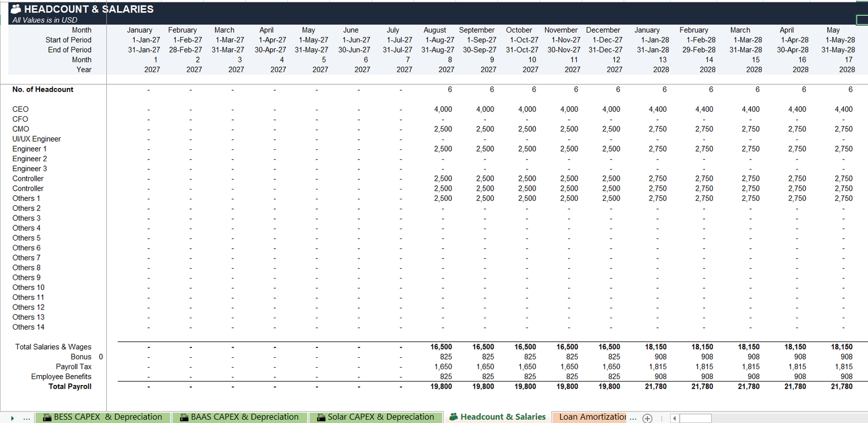Viewport: 868px width, 423px height.
Task: Open the hidden sheets ellipsis left of BESS CAPEX
Action: click(x=26, y=418)
